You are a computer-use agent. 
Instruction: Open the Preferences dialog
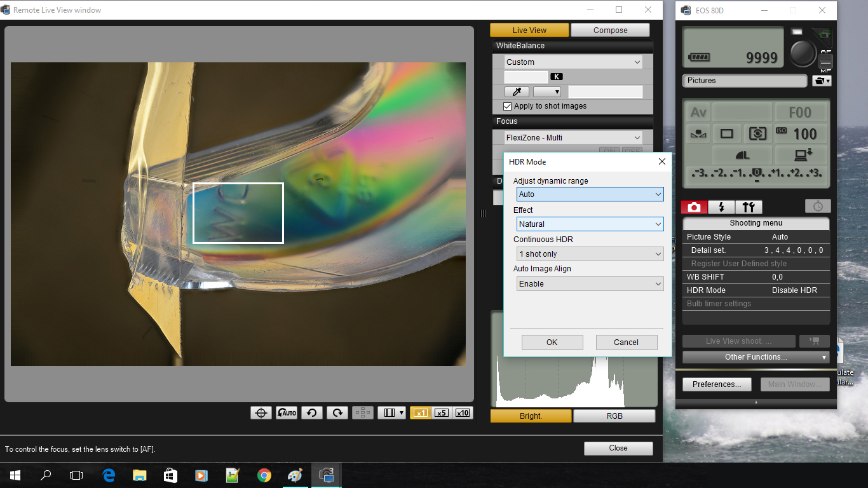(x=717, y=384)
